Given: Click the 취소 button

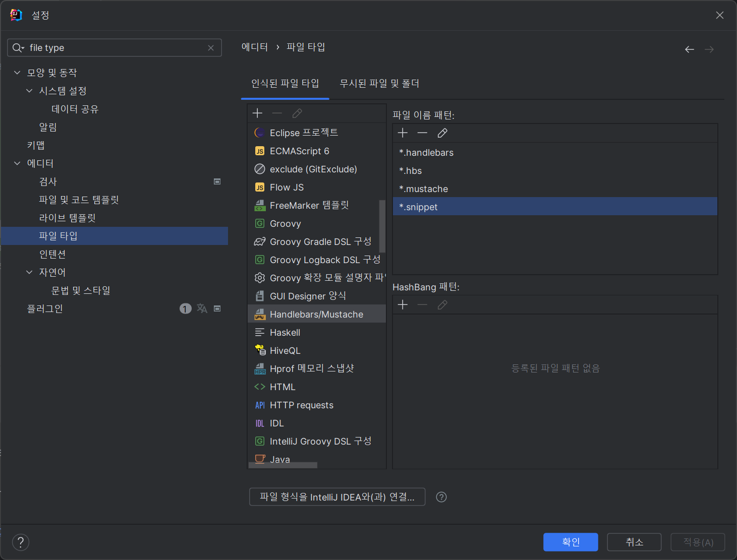Looking at the screenshot, I should [x=634, y=542].
